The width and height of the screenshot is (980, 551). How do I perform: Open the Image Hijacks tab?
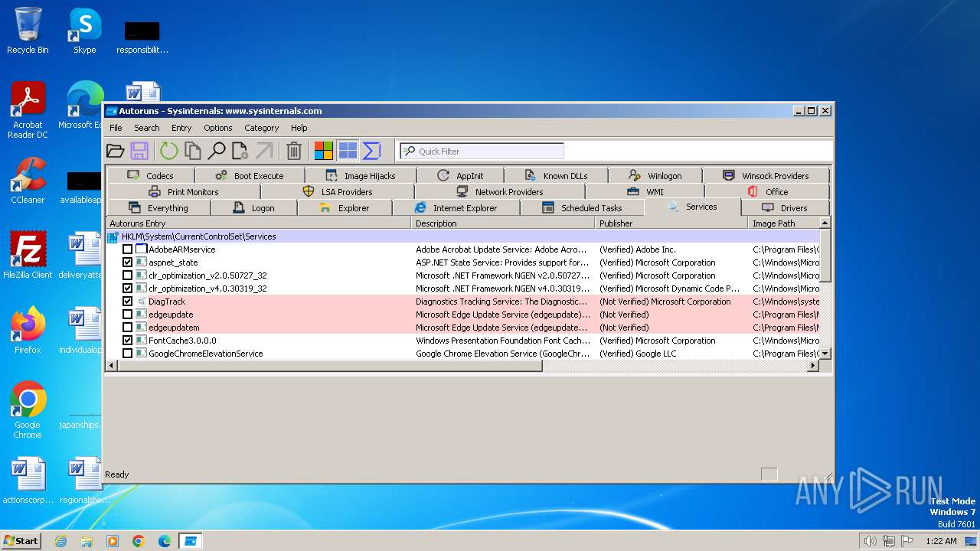(360, 175)
